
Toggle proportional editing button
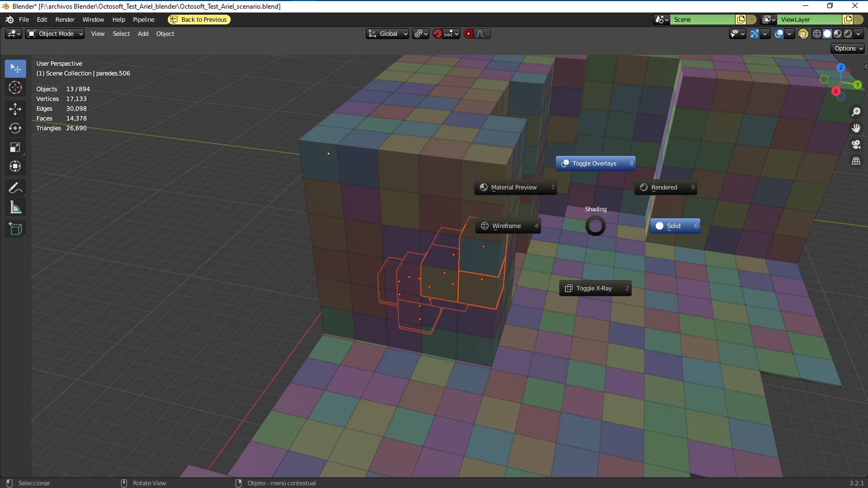pyautogui.click(x=468, y=34)
